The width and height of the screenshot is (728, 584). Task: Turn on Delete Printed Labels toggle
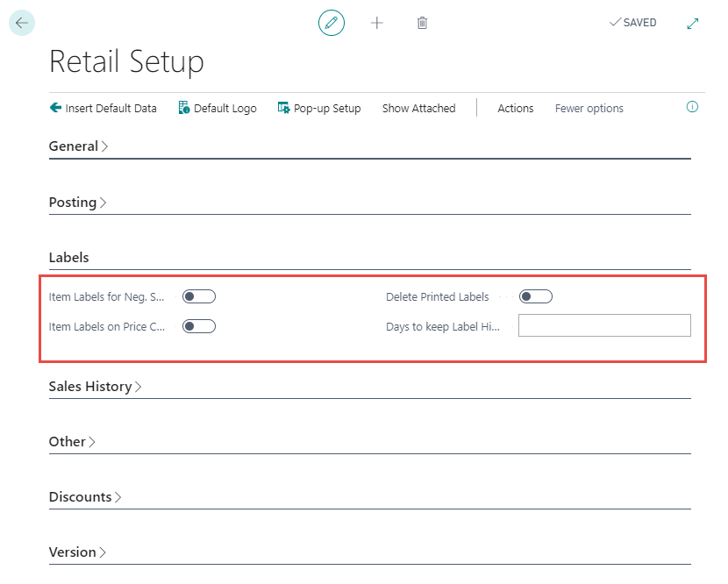(x=536, y=296)
